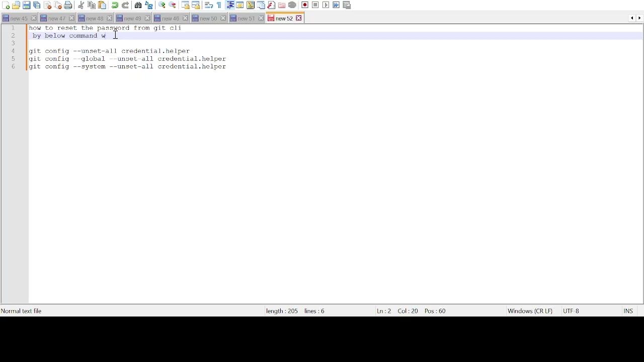Open Find with the binoculars icon
644x362 pixels.
138,5
